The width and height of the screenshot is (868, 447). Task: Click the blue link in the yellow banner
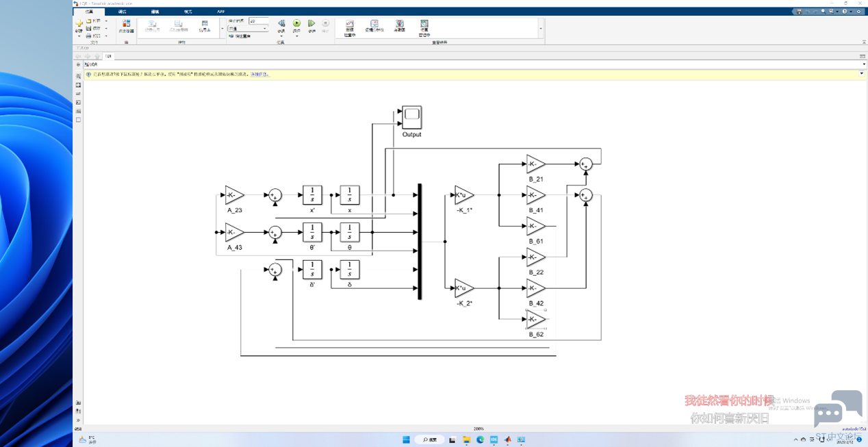pos(259,74)
